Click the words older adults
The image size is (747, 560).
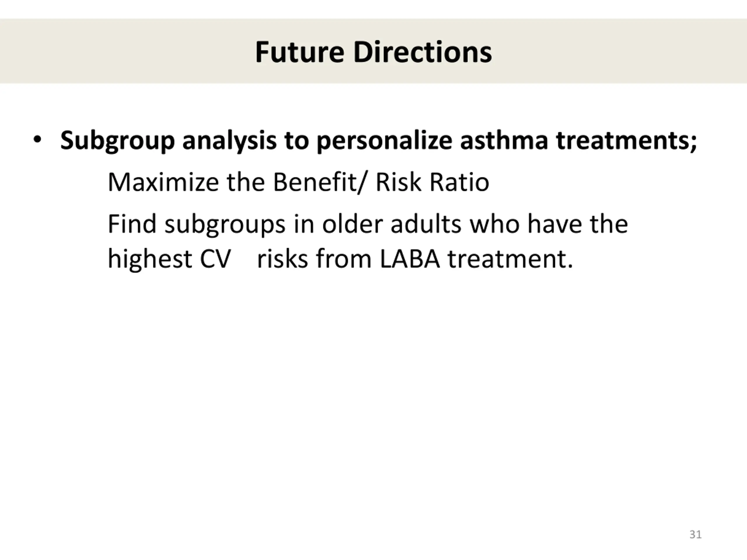pos(392,224)
